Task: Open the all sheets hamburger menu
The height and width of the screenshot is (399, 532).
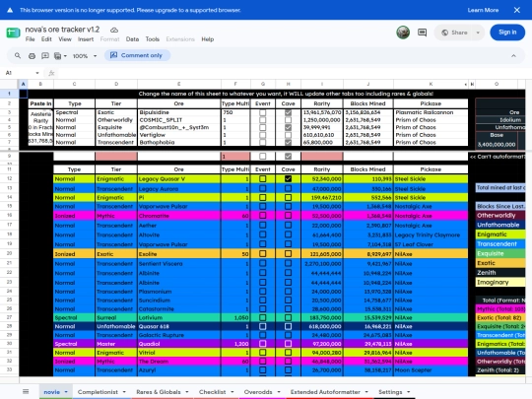Action: [26, 391]
